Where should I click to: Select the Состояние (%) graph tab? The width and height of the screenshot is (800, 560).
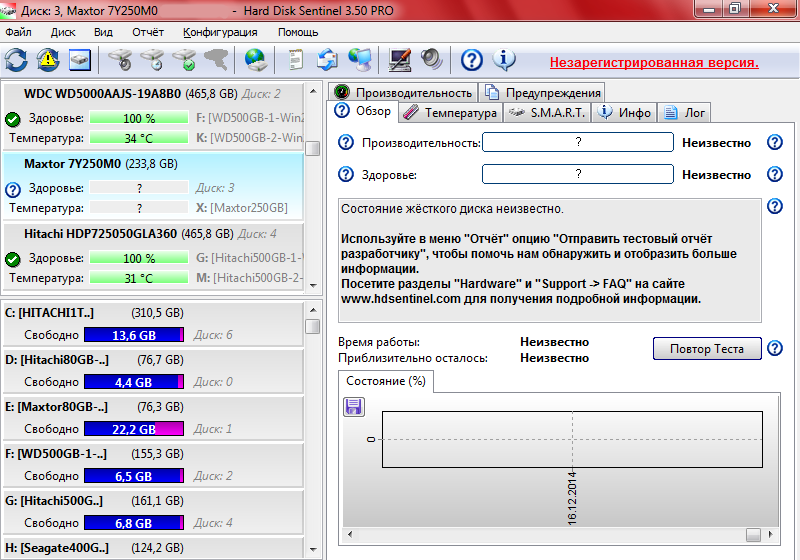point(386,381)
